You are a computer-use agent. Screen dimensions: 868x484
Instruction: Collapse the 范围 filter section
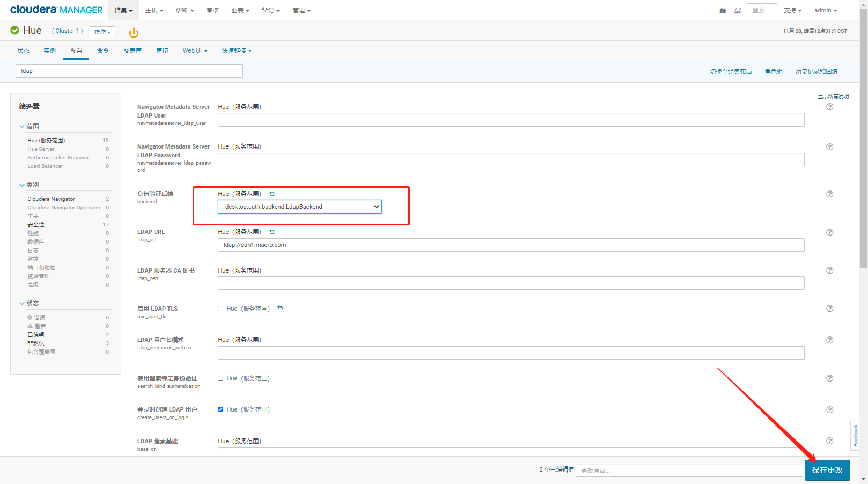[29, 126]
